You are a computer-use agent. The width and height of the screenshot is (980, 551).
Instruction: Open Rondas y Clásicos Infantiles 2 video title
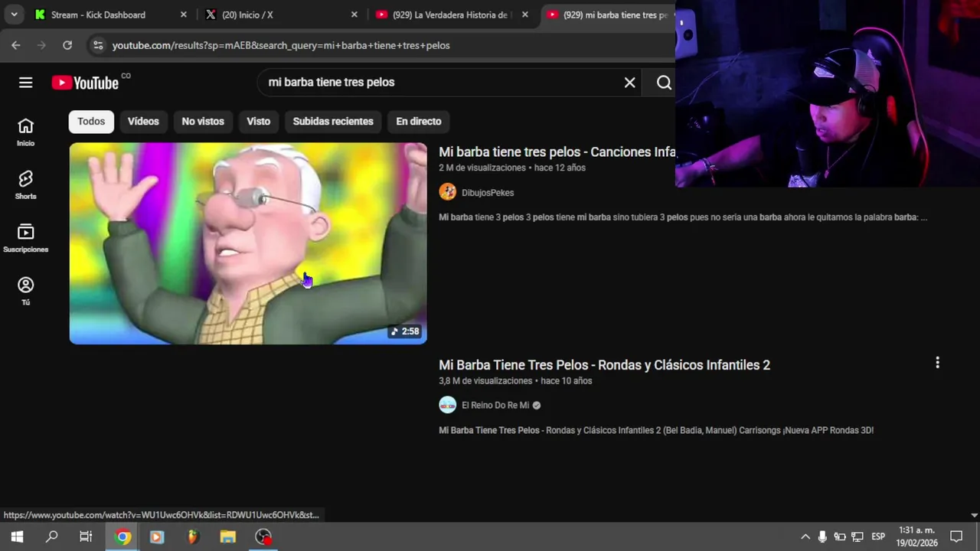coord(604,365)
